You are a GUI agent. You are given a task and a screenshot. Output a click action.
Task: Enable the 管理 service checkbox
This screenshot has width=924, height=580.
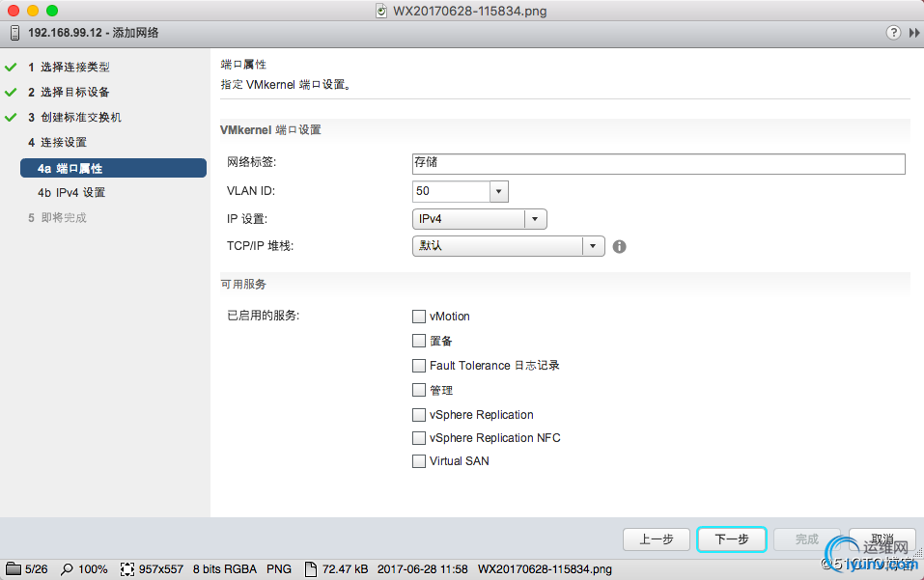(x=419, y=391)
